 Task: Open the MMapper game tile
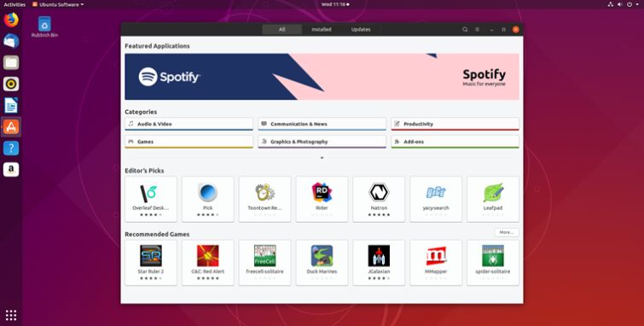436,263
